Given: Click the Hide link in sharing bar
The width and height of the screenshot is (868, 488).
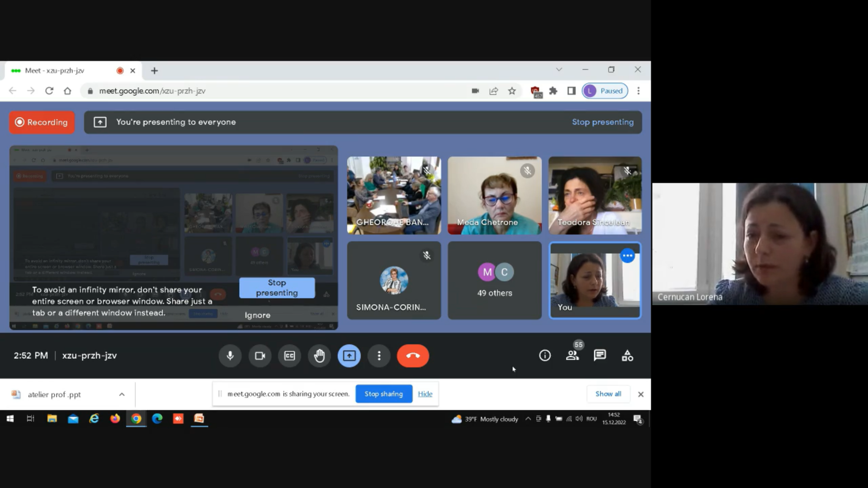Looking at the screenshot, I should [x=425, y=394].
